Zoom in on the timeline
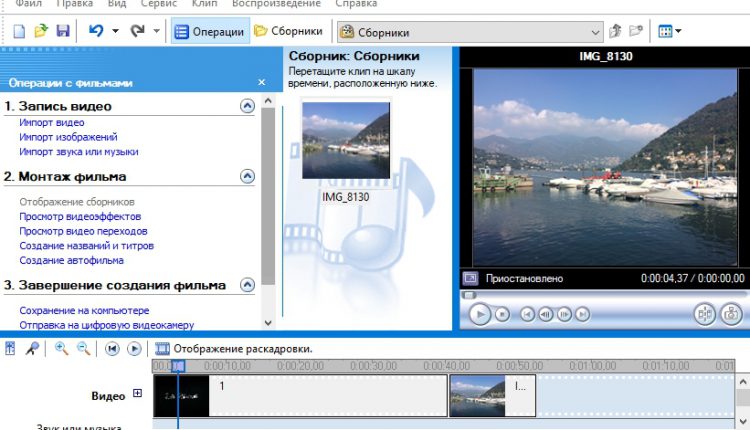 (61, 349)
